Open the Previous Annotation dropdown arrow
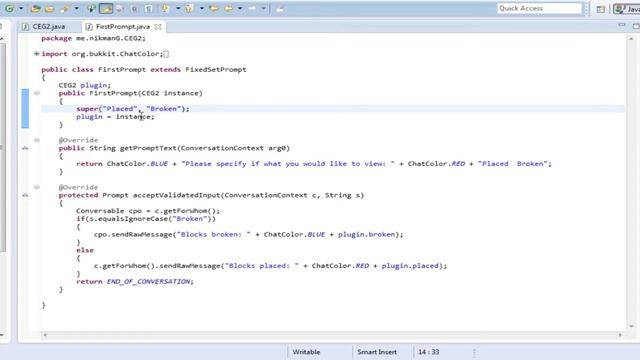Screen dimensions: 640x360 [x=202, y=8]
